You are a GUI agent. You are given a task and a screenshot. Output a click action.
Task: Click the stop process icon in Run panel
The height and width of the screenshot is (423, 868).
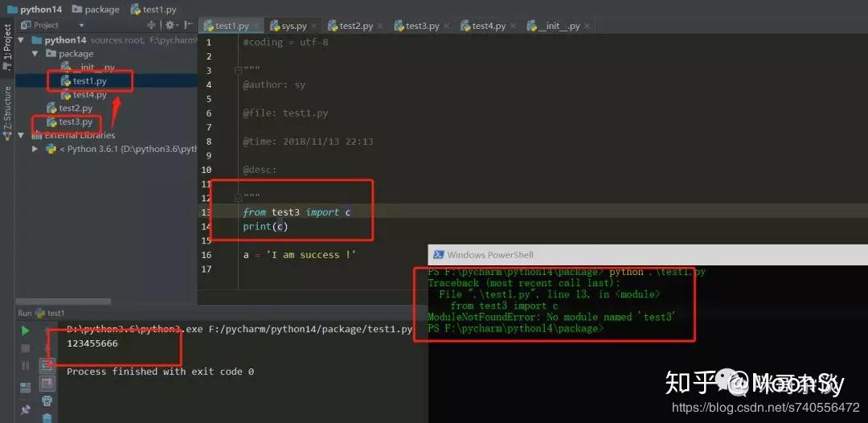26,348
